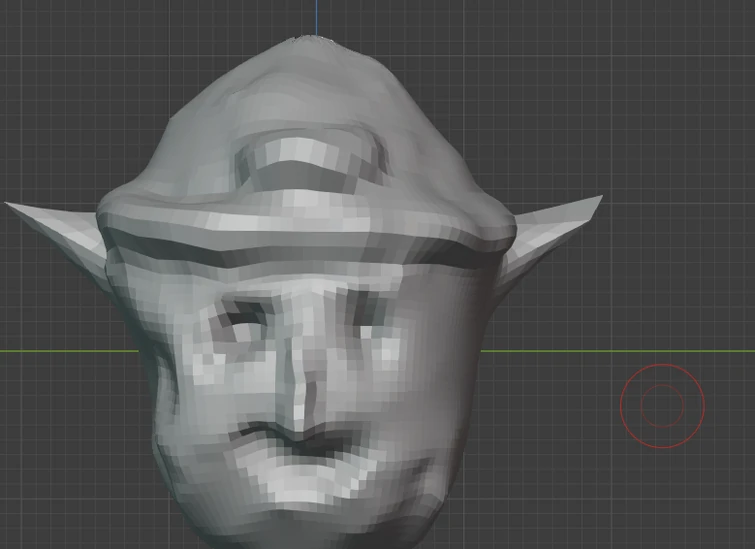Viewport: 755px width, 549px height.
Task: Click the tip of the left pointed ear
Action: point(9,205)
